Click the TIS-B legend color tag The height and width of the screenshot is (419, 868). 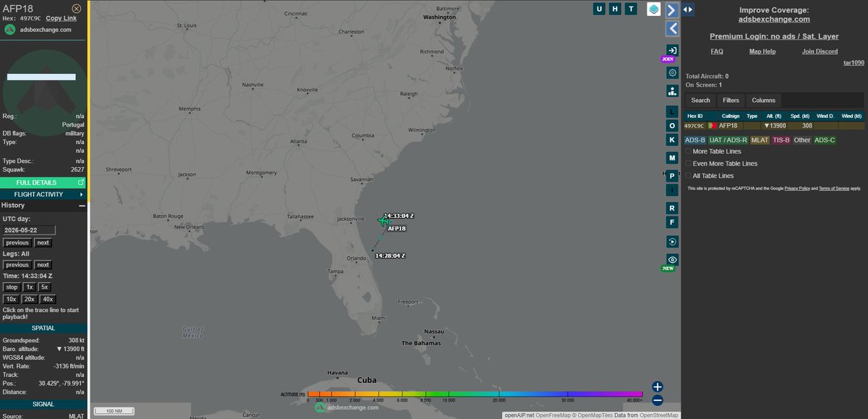point(781,140)
